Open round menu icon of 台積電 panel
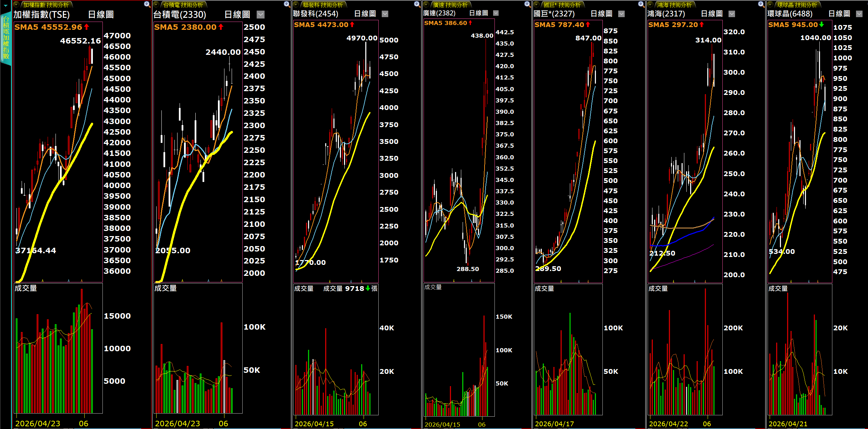The height and width of the screenshot is (429, 868). [156, 5]
